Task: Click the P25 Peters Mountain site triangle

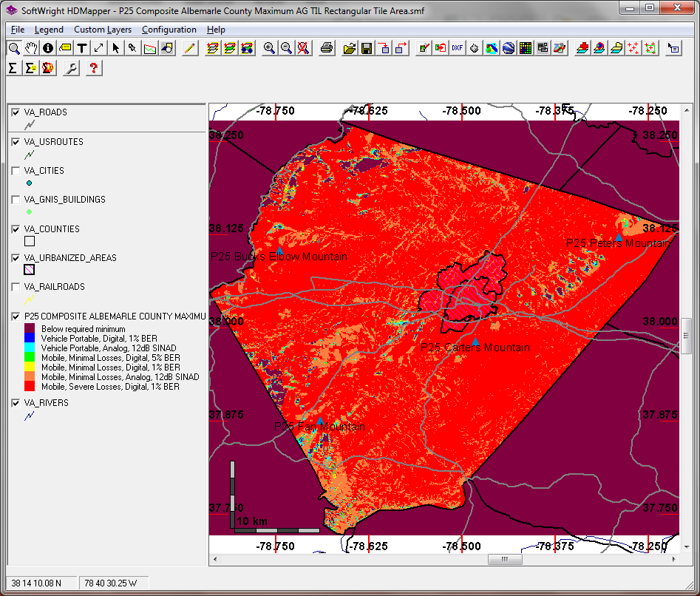Action: click(x=619, y=237)
